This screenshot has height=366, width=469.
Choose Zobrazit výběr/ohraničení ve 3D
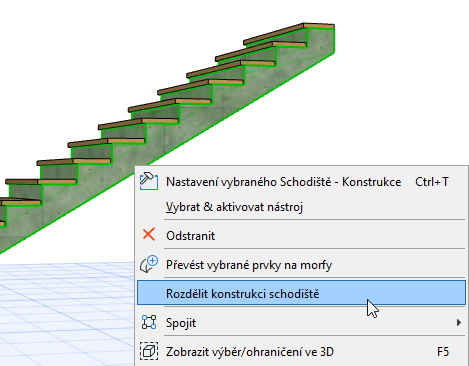pyautogui.click(x=301, y=352)
